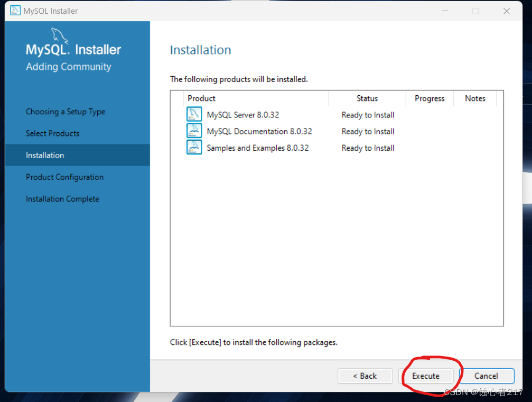Click the MySQL Installer title bar icon
Image resolution: width=532 pixels, height=402 pixels.
point(15,11)
